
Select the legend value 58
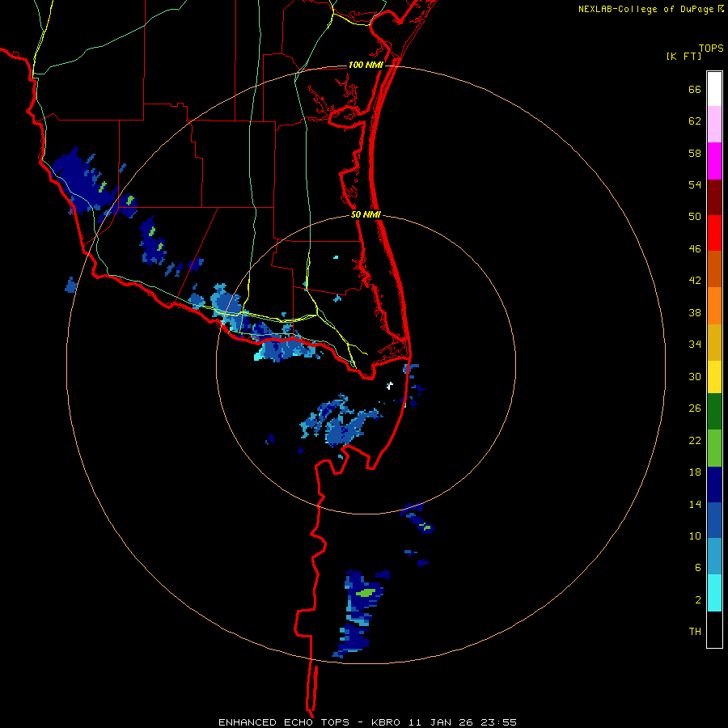[695, 153]
